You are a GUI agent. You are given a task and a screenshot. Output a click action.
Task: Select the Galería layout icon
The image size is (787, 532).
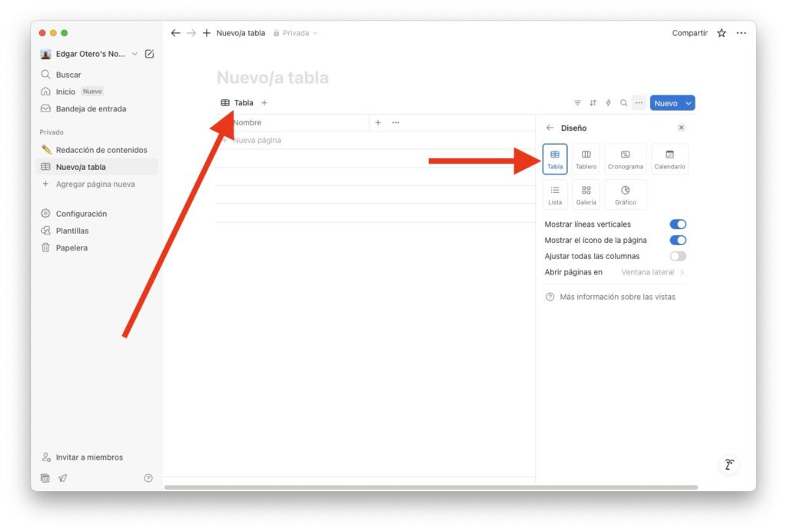tap(586, 195)
